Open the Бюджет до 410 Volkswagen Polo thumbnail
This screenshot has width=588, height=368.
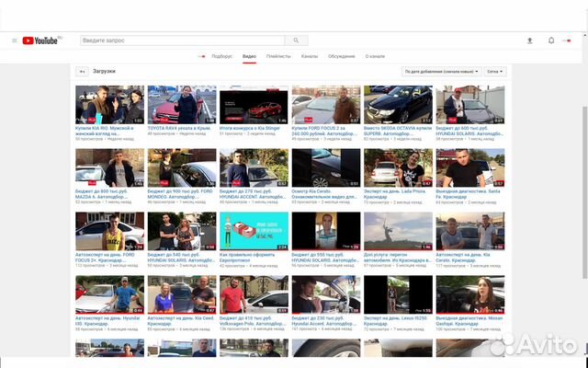point(254,294)
